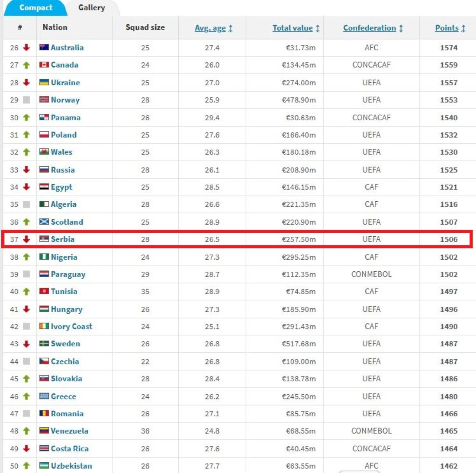Click the Egypt flag icon

point(44,187)
